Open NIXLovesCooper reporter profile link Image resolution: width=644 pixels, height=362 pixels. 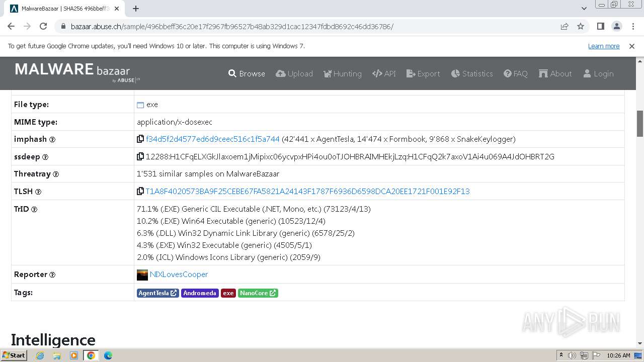point(179,275)
